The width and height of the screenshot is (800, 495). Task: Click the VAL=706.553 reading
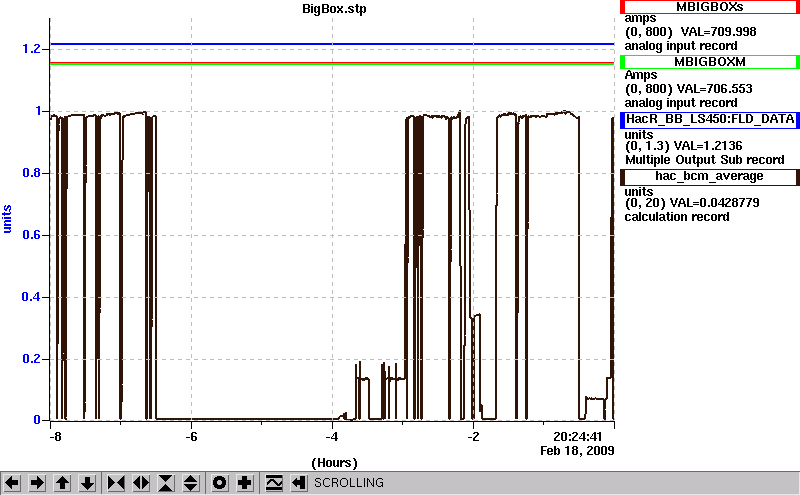click(x=714, y=89)
